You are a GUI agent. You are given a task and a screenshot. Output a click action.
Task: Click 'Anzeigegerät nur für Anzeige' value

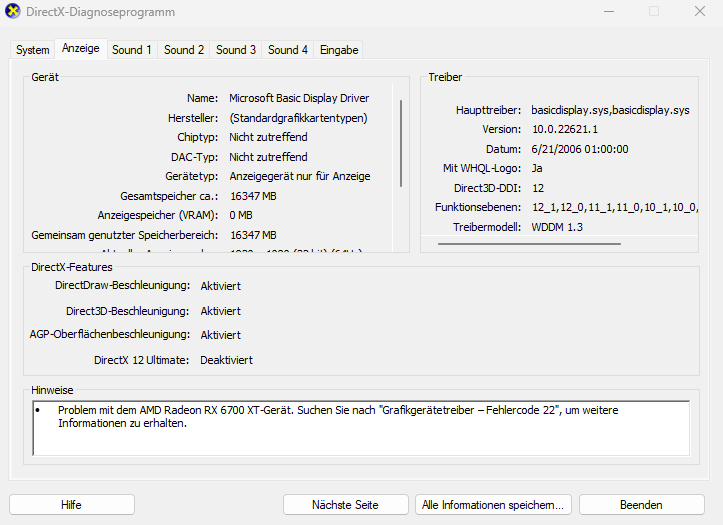[x=300, y=176]
